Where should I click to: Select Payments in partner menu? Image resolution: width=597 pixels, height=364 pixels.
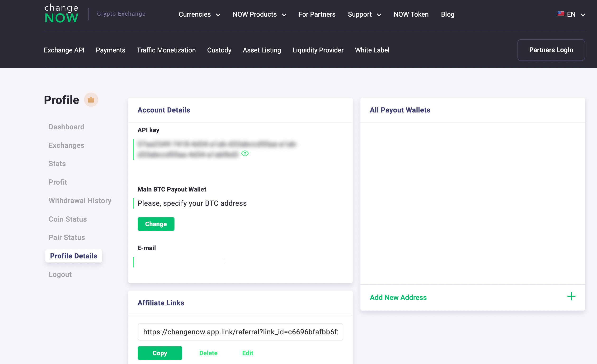pyautogui.click(x=110, y=50)
